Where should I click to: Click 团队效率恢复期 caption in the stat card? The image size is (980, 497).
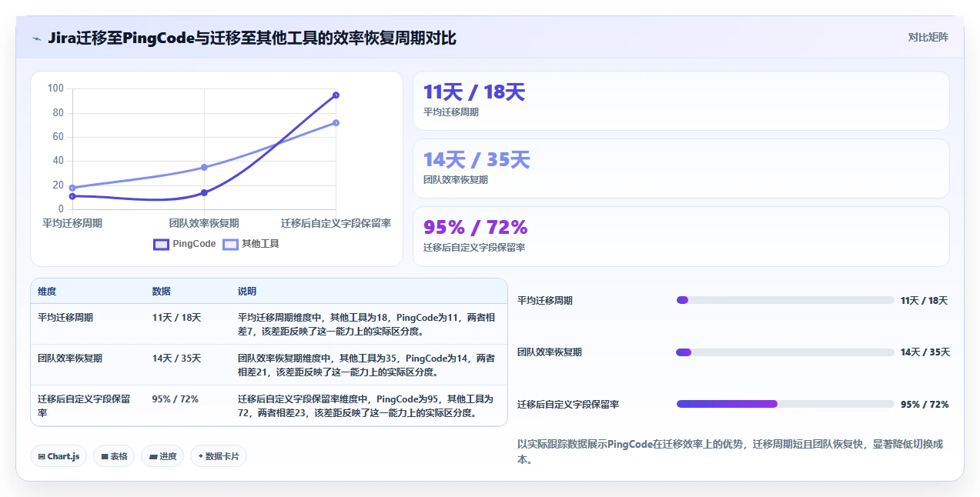pyautogui.click(x=456, y=180)
